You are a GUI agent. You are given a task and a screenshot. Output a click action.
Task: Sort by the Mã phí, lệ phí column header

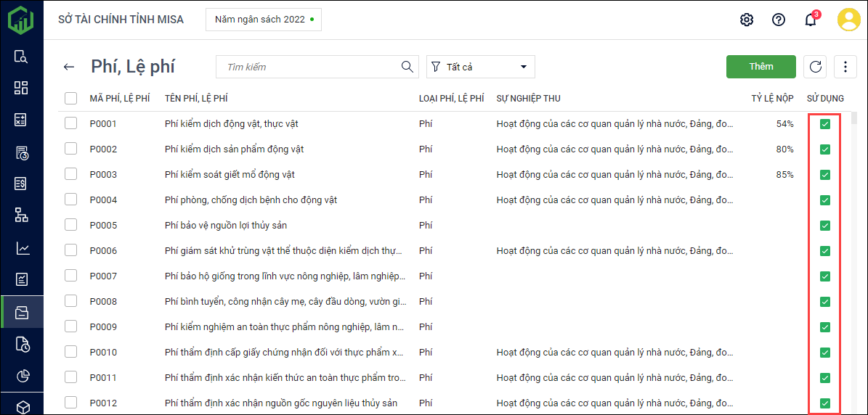119,98
